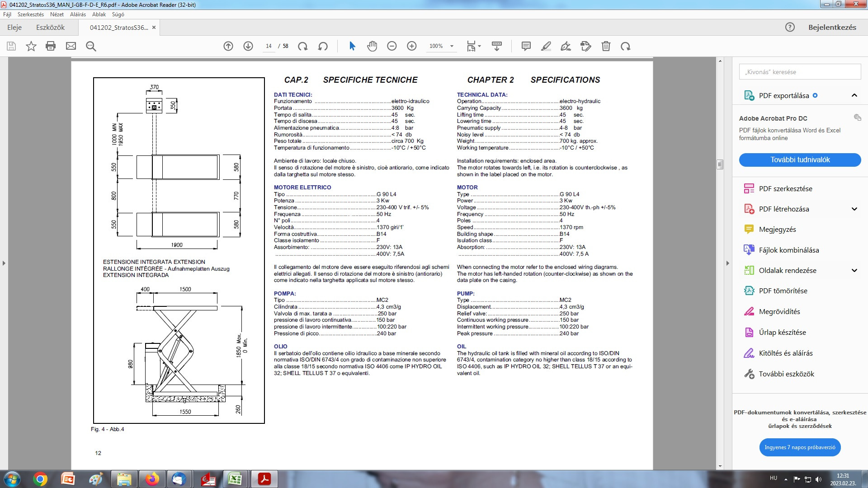The image size is (868, 488).
Task: Expand the PDF létrehozása section
Action: 854,209
